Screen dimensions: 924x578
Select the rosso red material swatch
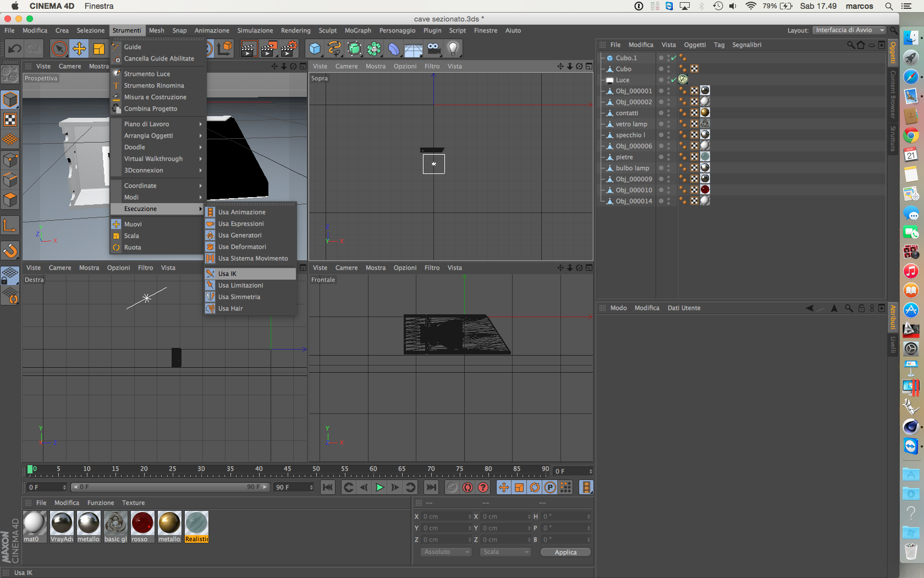pyautogui.click(x=142, y=524)
